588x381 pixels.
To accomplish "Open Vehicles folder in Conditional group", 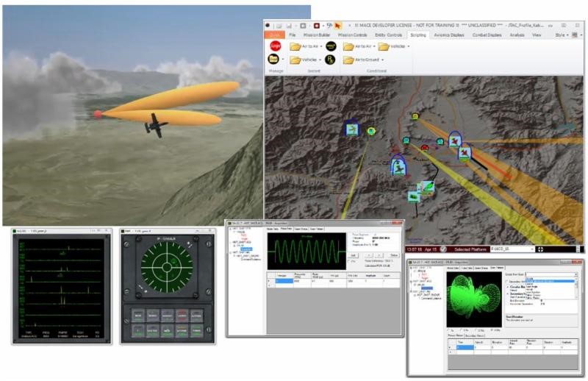I will click(394, 46).
